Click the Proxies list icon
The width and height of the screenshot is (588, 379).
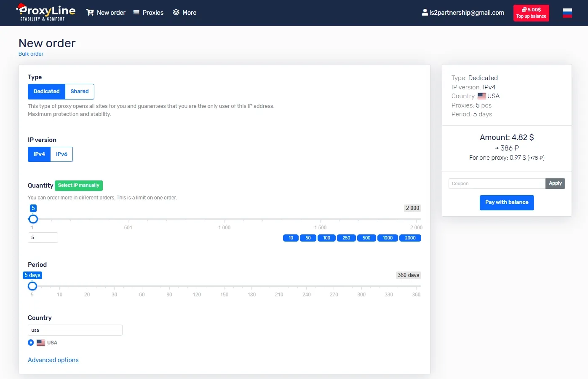point(136,13)
